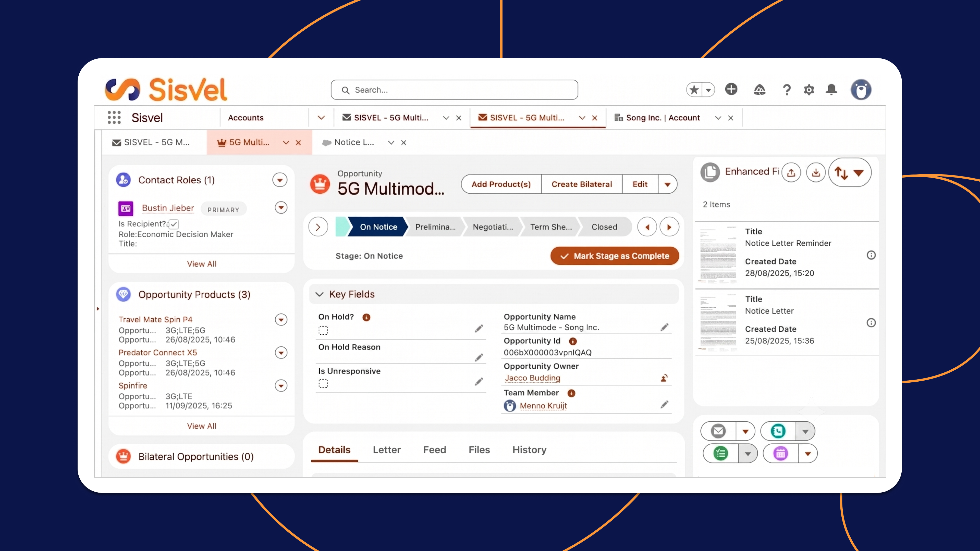Switch to the Files tab
The height and width of the screenshot is (551, 980).
pyautogui.click(x=479, y=450)
